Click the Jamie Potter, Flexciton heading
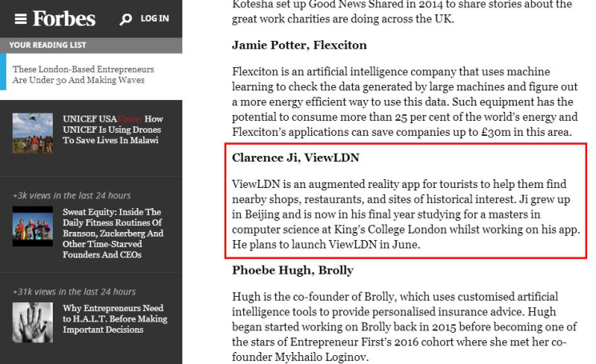 tap(299, 46)
